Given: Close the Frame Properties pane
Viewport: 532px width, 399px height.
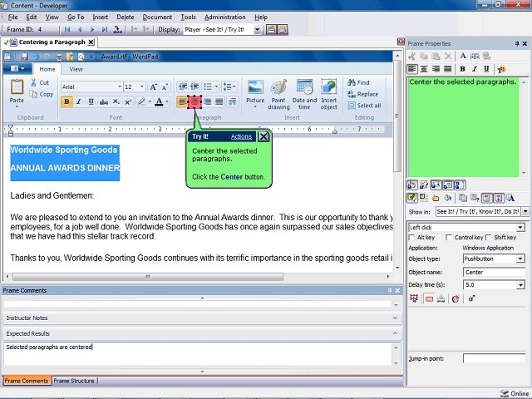Looking at the screenshot, I should [525, 43].
